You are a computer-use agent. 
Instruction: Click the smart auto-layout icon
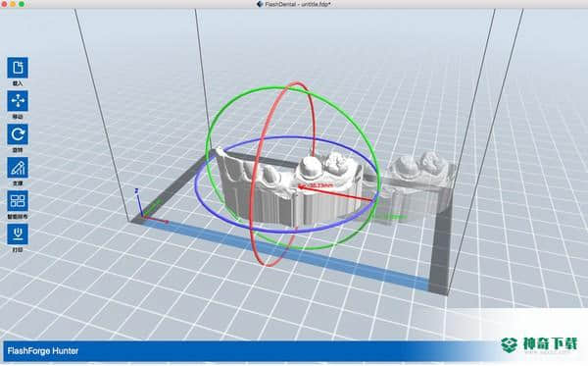(18, 201)
